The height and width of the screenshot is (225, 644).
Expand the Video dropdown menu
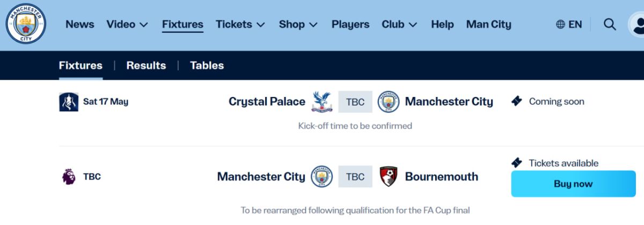point(127,24)
